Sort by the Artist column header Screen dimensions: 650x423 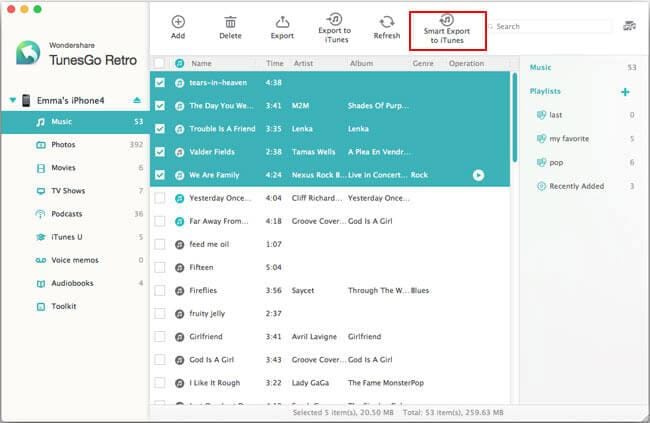[303, 63]
